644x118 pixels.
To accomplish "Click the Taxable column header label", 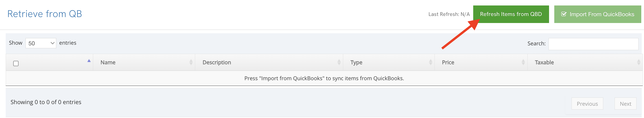I will tap(544, 62).
